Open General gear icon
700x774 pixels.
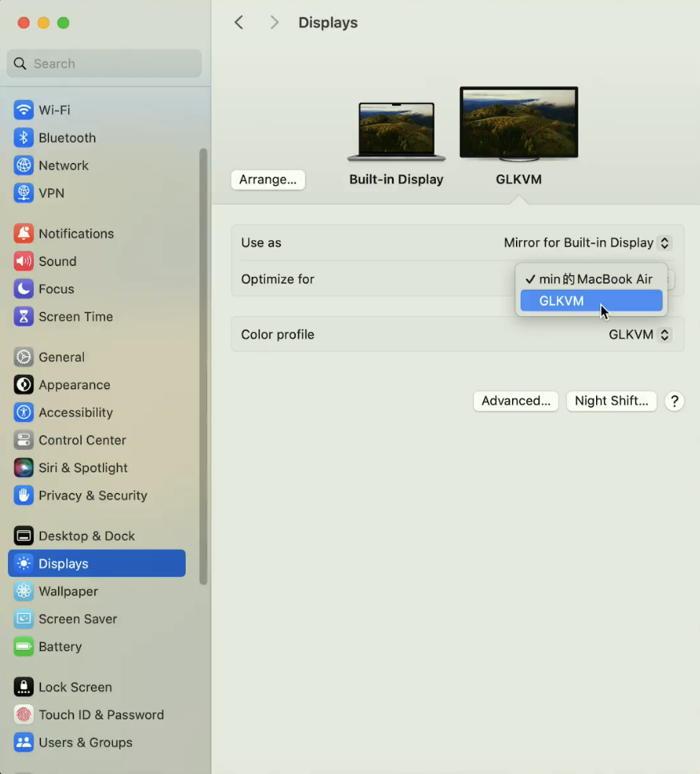click(x=23, y=356)
